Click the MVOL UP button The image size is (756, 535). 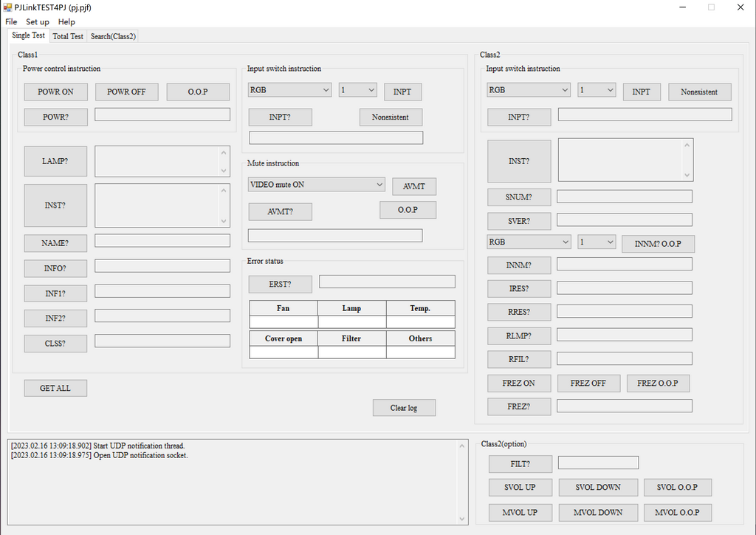pos(520,512)
